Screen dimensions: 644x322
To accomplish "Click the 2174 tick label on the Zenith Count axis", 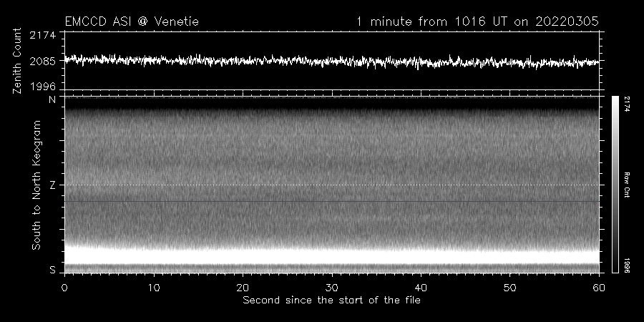I will click(x=42, y=35).
